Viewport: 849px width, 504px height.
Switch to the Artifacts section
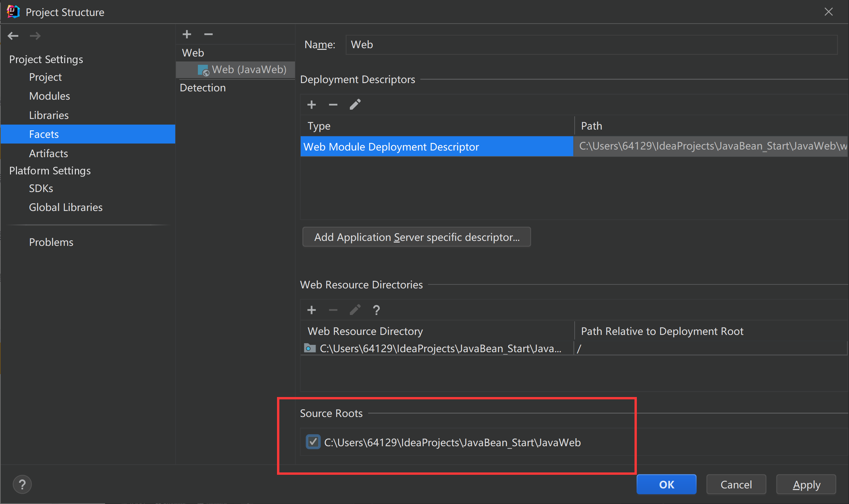pos(49,153)
